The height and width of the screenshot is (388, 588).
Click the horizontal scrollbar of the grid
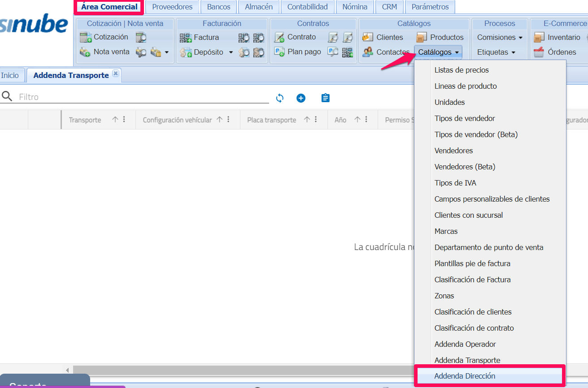[x=242, y=370]
